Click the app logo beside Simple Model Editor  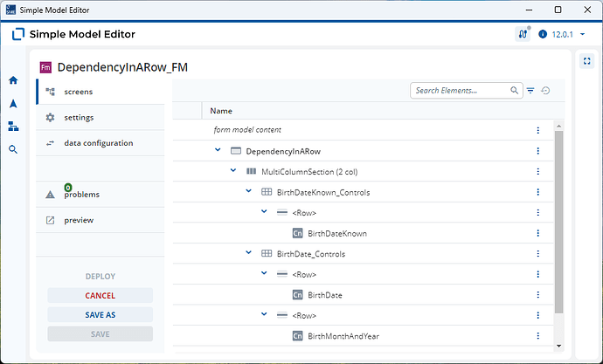(x=18, y=34)
